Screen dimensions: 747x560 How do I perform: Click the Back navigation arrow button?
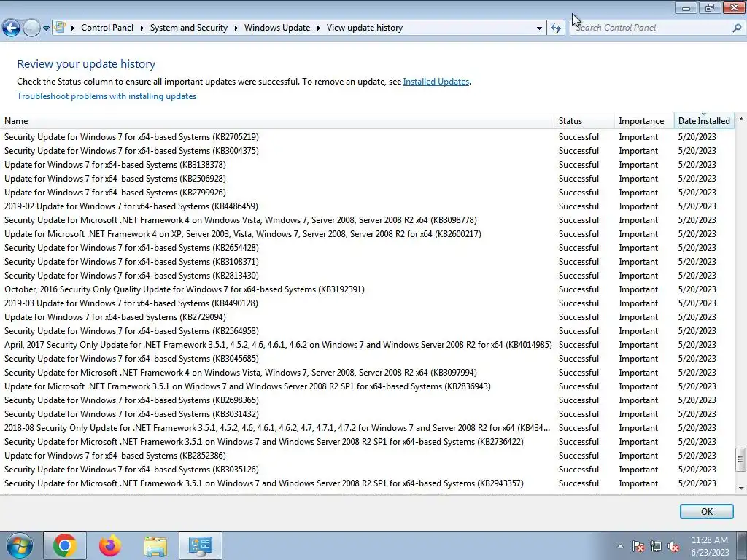pos(11,28)
